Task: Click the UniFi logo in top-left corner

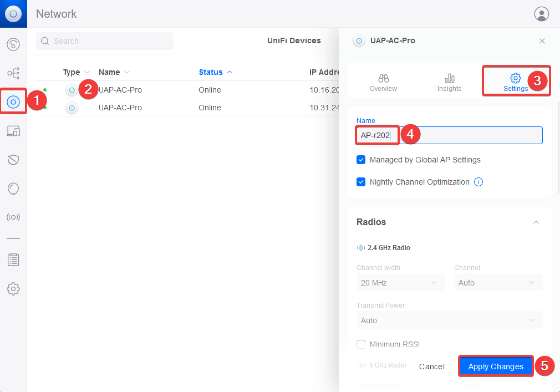Action: 13,13
